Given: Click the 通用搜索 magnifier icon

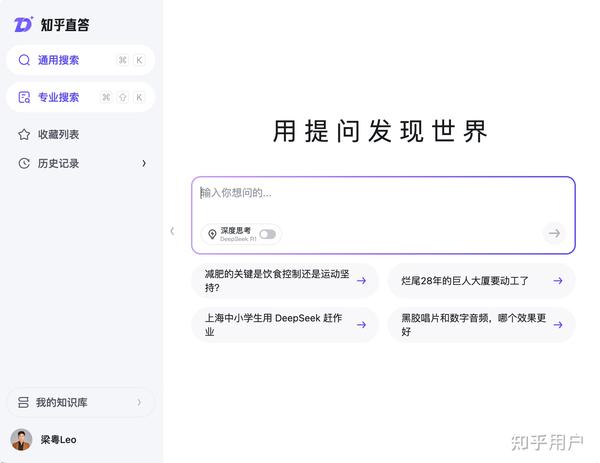Looking at the screenshot, I should (x=25, y=60).
